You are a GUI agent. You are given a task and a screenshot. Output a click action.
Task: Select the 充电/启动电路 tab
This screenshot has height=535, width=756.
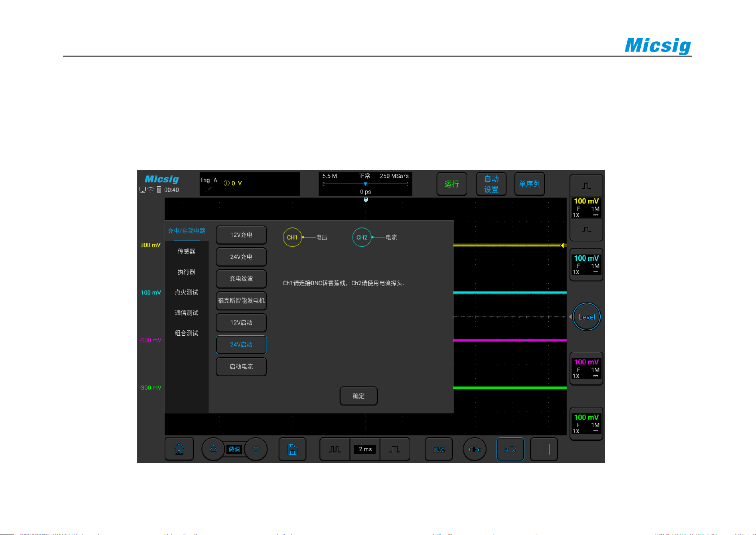click(x=187, y=231)
